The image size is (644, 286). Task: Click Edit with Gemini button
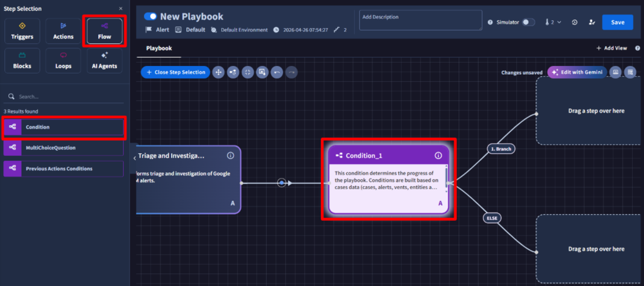point(577,72)
